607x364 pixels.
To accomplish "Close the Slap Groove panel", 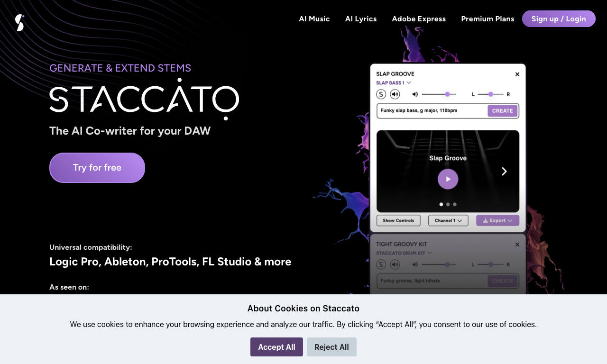I will click(x=517, y=74).
